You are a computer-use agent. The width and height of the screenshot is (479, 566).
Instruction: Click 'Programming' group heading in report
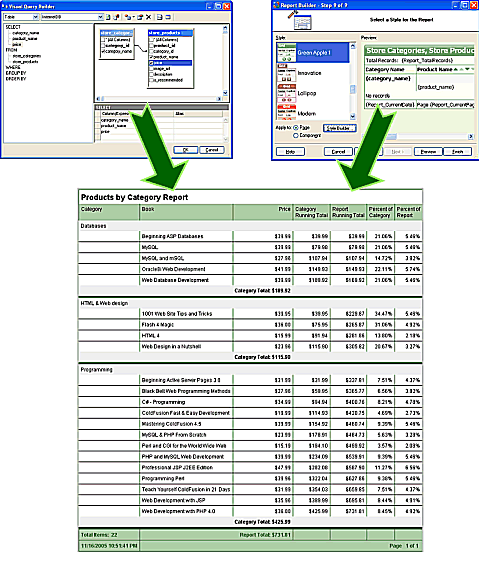click(x=96, y=369)
